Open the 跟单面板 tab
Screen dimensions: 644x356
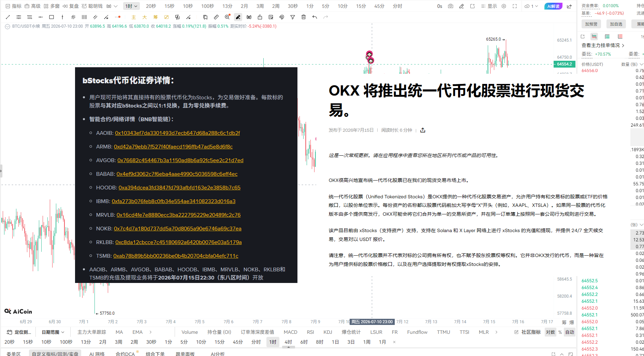click(x=185, y=354)
